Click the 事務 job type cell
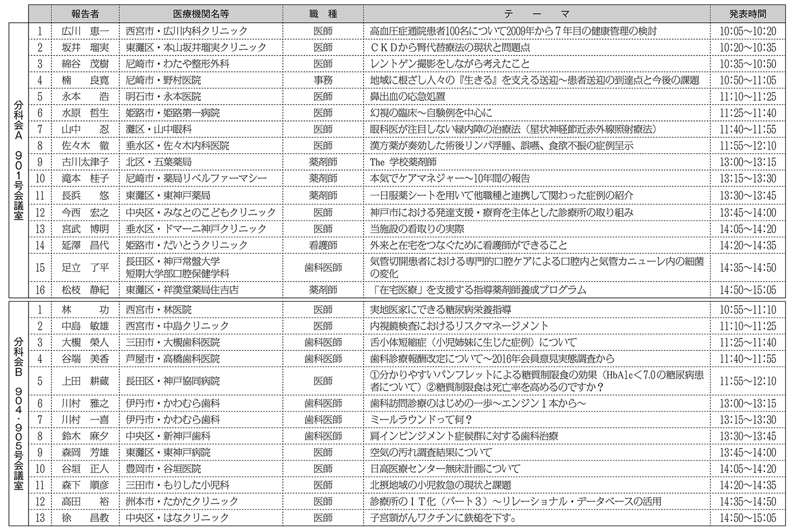This screenshot has height=532, width=793. coord(323,80)
